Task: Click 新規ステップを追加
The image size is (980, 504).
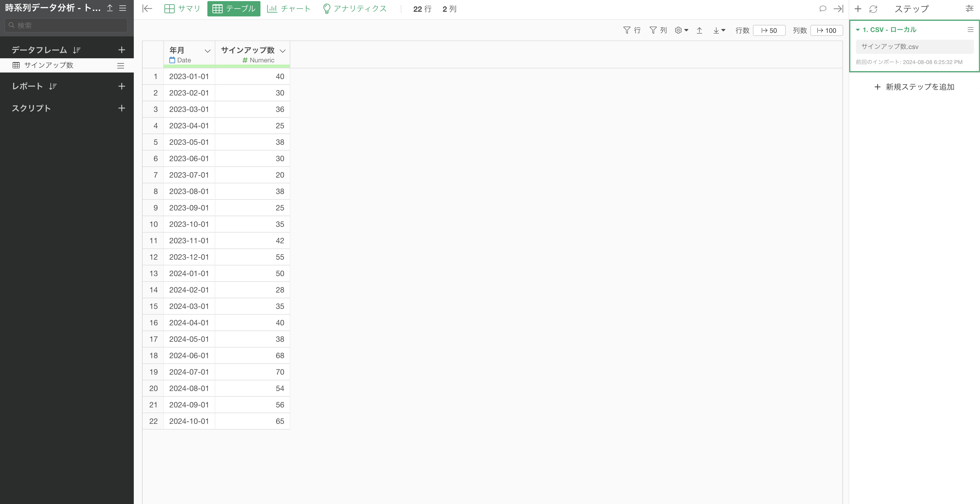Action: [915, 87]
